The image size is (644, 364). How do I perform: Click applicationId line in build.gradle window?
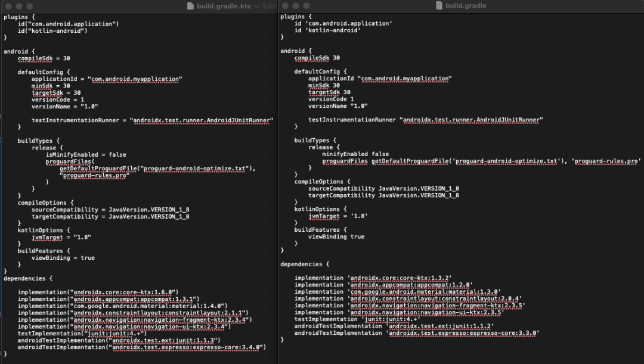pyautogui.click(x=380, y=79)
